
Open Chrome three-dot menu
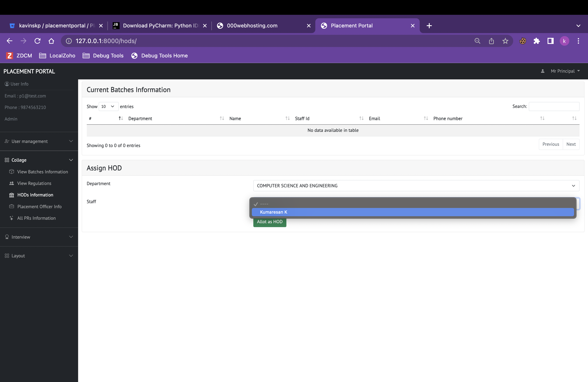[x=578, y=41]
